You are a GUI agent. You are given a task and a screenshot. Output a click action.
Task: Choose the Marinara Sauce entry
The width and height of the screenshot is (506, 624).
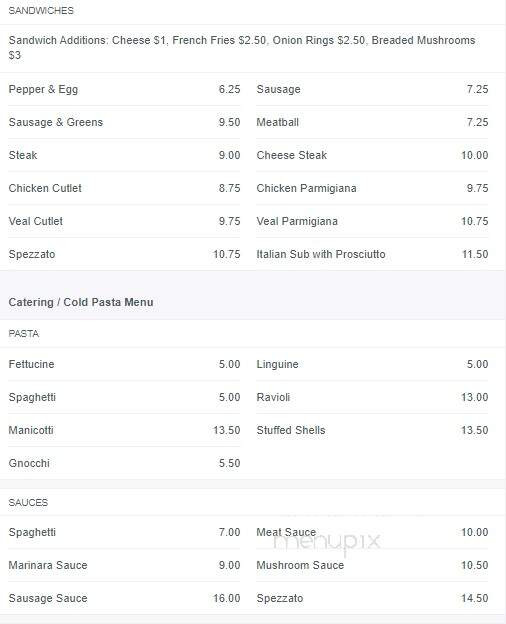[x=124, y=565]
